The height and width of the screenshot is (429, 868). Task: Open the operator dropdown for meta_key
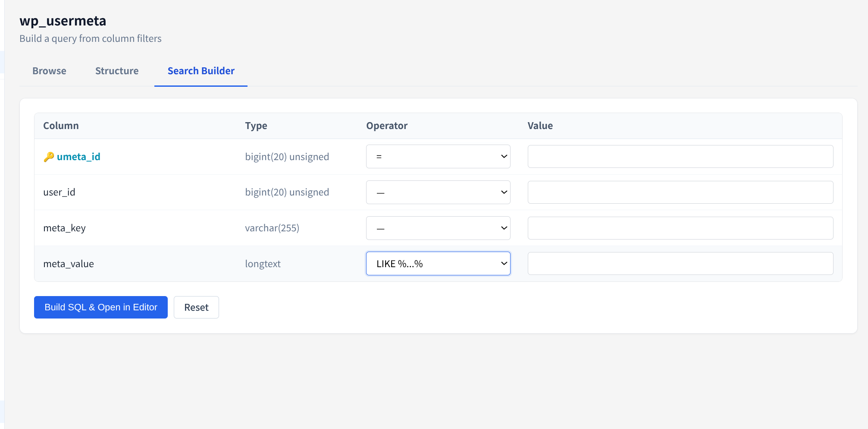pos(438,228)
